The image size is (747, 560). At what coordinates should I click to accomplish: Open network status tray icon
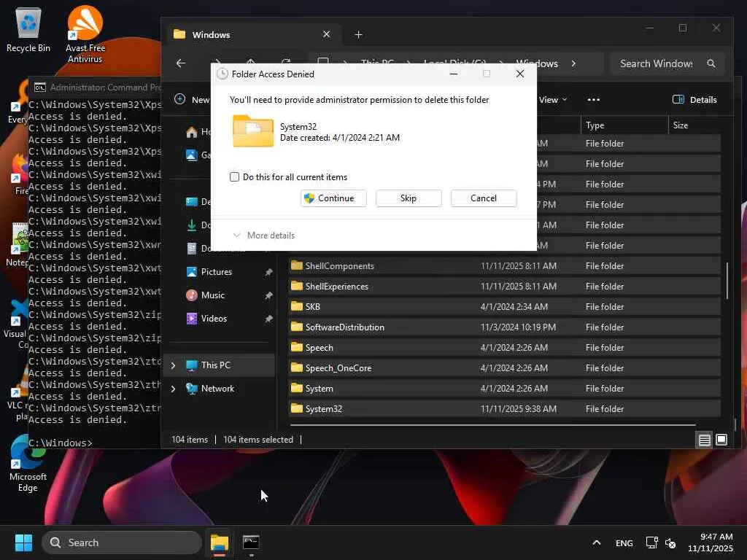651,542
